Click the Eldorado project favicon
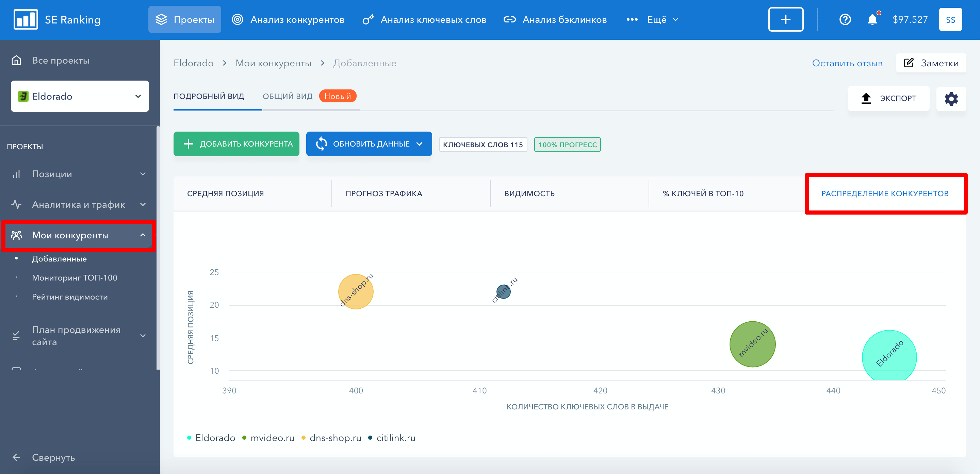 pyautogui.click(x=23, y=96)
